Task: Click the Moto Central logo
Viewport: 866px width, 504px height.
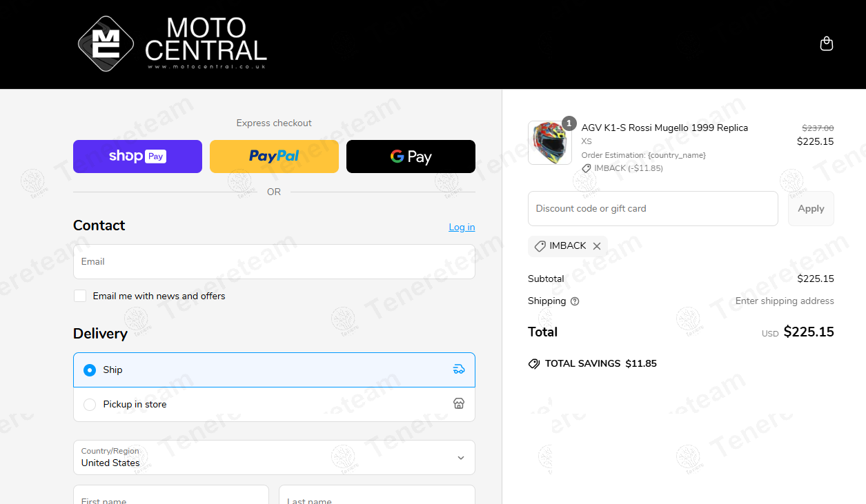Action: pyautogui.click(x=173, y=43)
